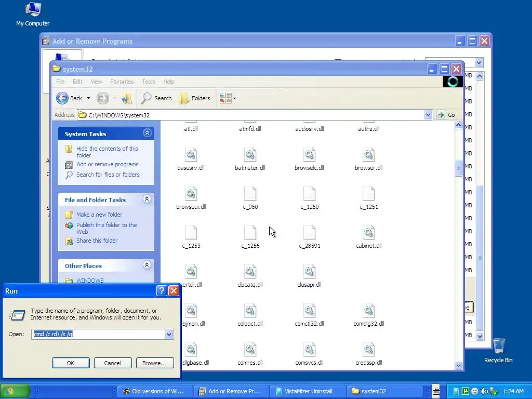The image size is (532, 399).
Task: Select the c_1253 file icon
Action: pyautogui.click(x=191, y=233)
